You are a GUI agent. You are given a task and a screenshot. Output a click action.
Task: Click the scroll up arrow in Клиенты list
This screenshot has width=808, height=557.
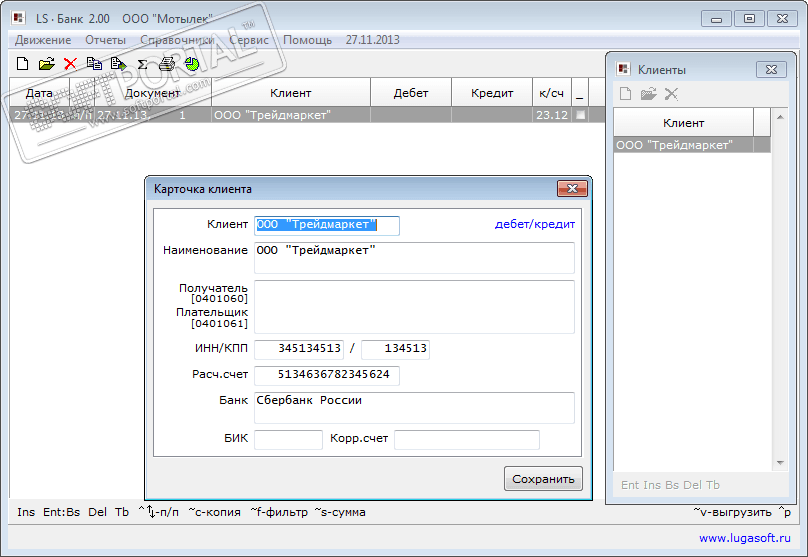click(780, 117)
